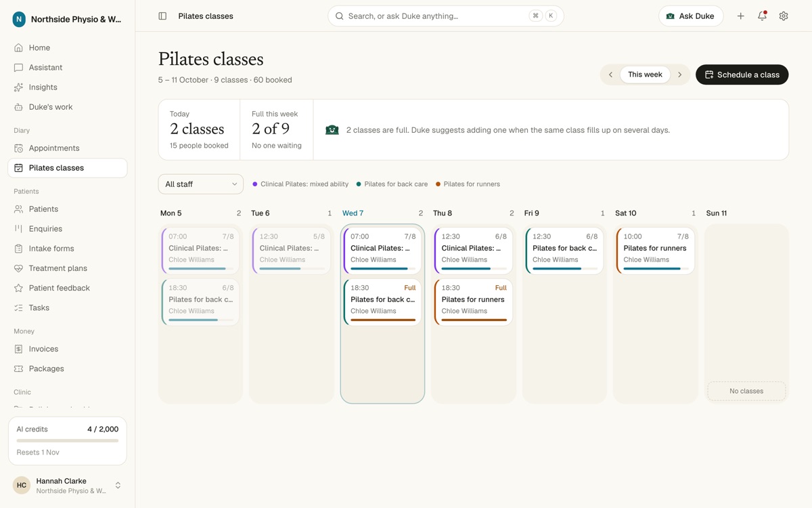Open Monday 07:00 Clinical Pilates class
The height and width of the screenshot is (508, 812).
(x=201, y=251)
